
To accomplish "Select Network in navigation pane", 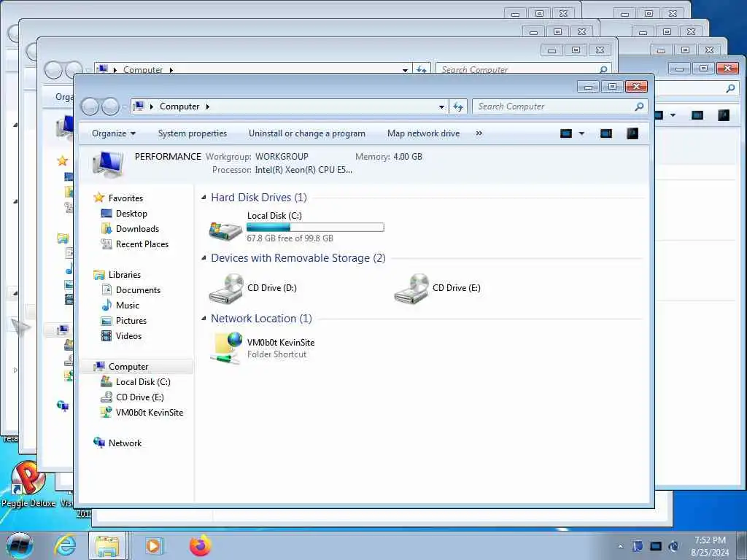I will tap(125, 443).
